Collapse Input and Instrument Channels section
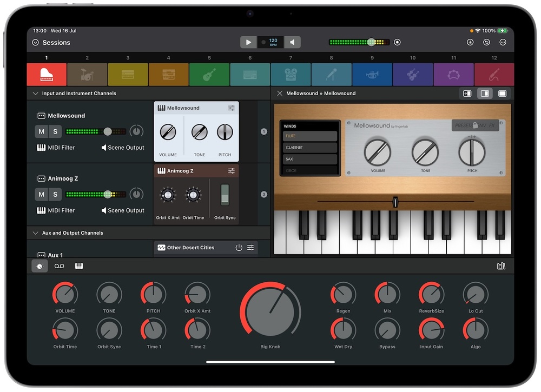This screenshot has height=392, width=541. [x=35, y=94]
